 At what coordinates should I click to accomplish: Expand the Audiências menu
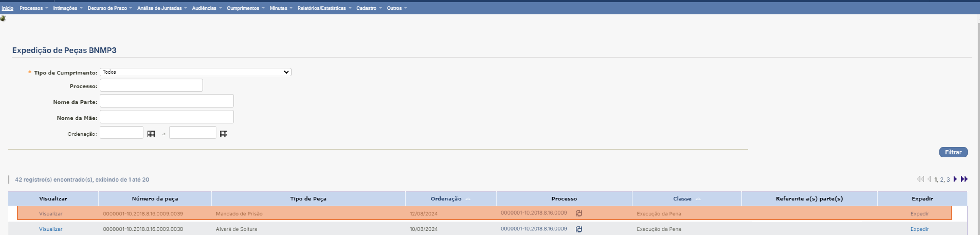[206, 8]
